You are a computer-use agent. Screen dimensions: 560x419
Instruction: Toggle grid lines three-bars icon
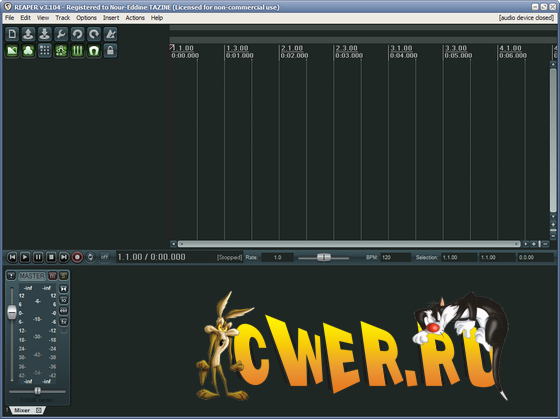[x=78, y=51]
